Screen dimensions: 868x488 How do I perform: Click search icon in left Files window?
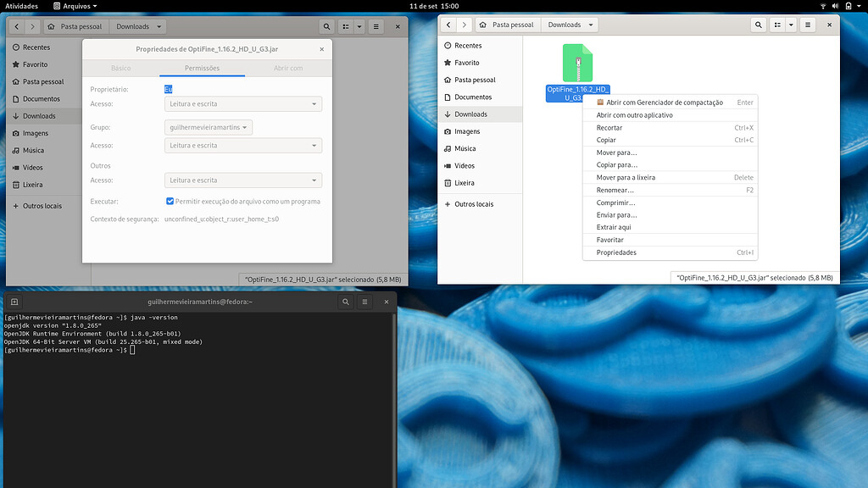pos(326,26)
